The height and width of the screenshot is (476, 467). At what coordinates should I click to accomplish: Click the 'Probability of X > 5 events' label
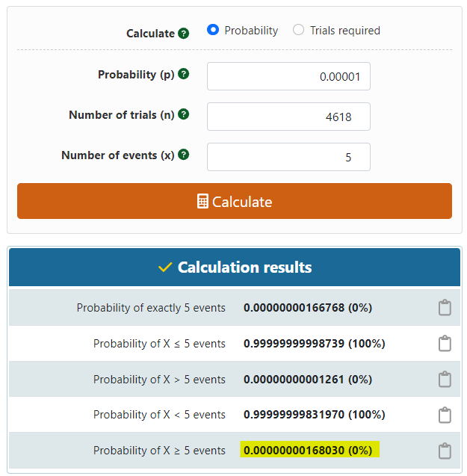click(x=159, y=380)
